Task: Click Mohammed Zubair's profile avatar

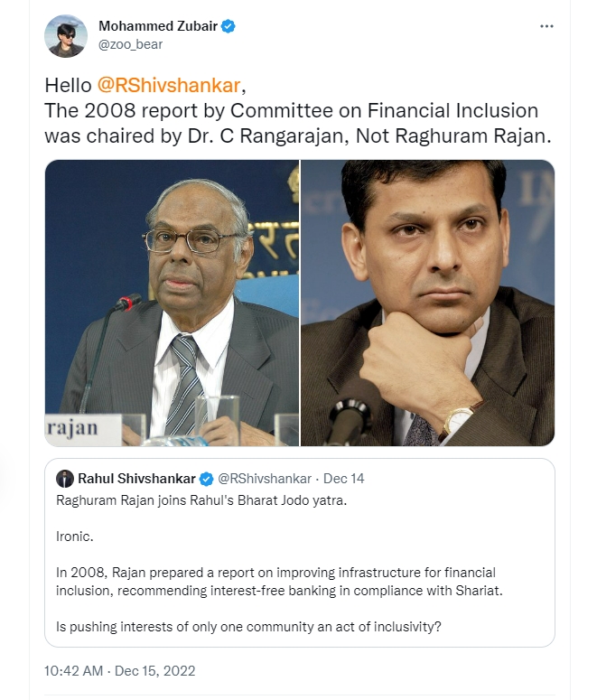Action: [66, 36]
